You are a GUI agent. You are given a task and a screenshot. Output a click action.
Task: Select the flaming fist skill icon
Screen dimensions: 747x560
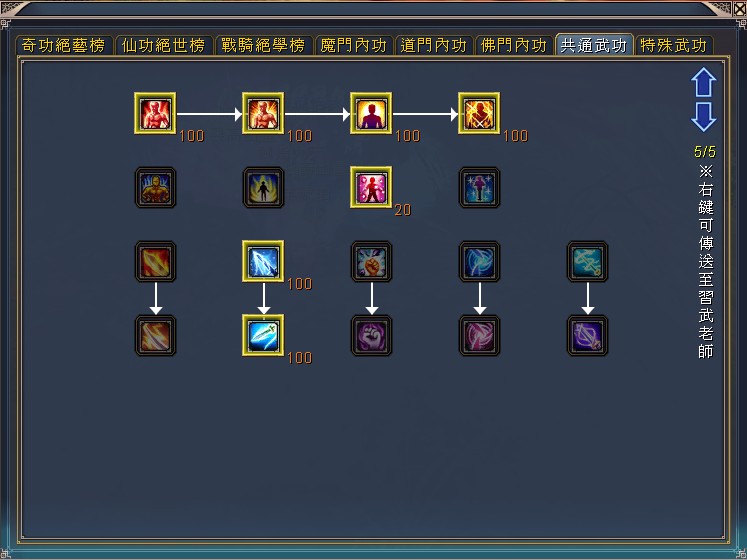[371, 261]
